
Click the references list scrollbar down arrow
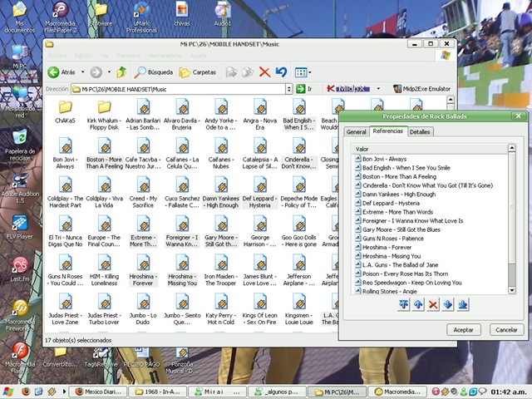512,290
